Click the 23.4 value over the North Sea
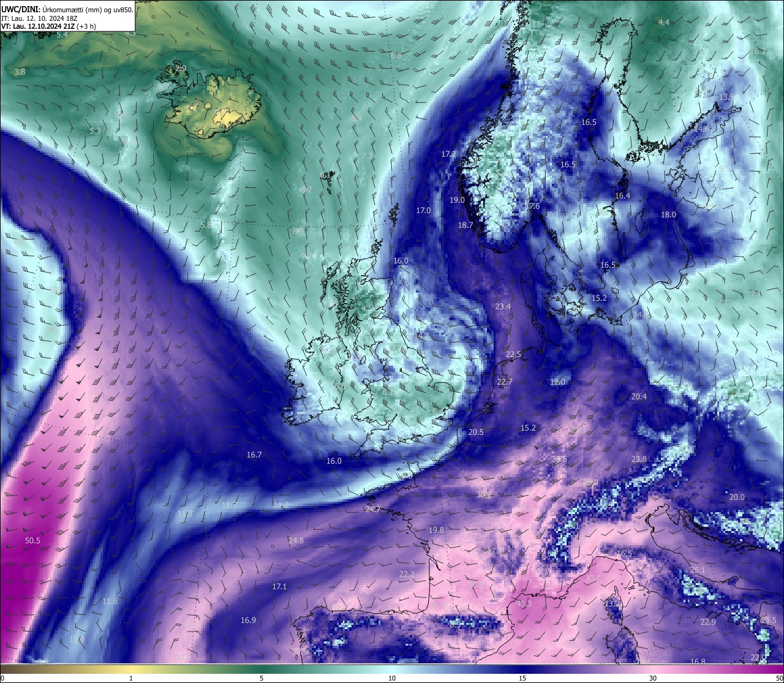The image size is (784, 683). [x=503, y=306]
